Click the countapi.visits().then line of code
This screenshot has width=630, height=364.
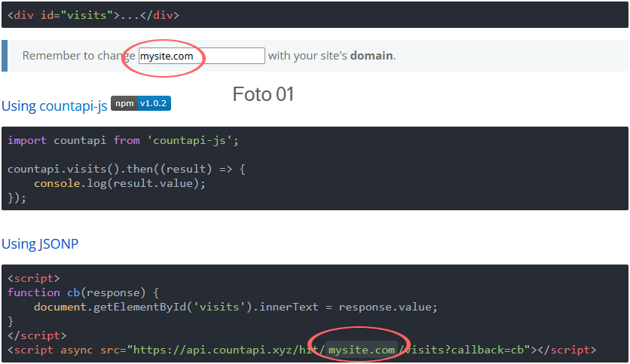[x=127, y=169]
